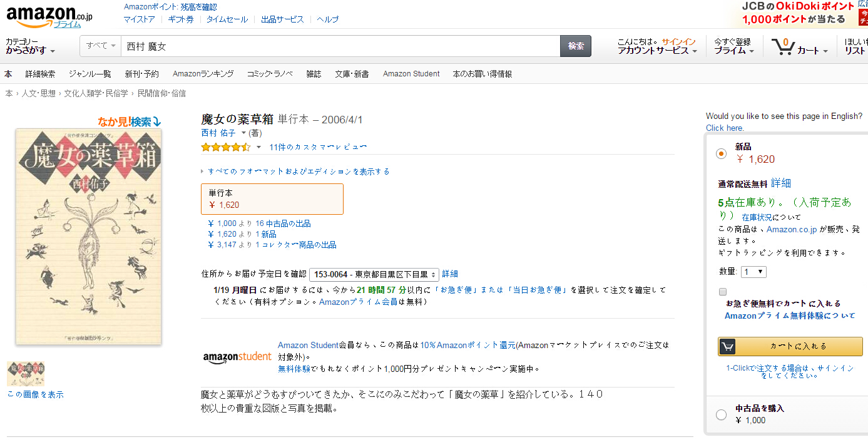Open the 11件のカスタマーレビュー link
Image resolution: width=868 pixels, height=442 pixels.
click(x=318, y=148)
